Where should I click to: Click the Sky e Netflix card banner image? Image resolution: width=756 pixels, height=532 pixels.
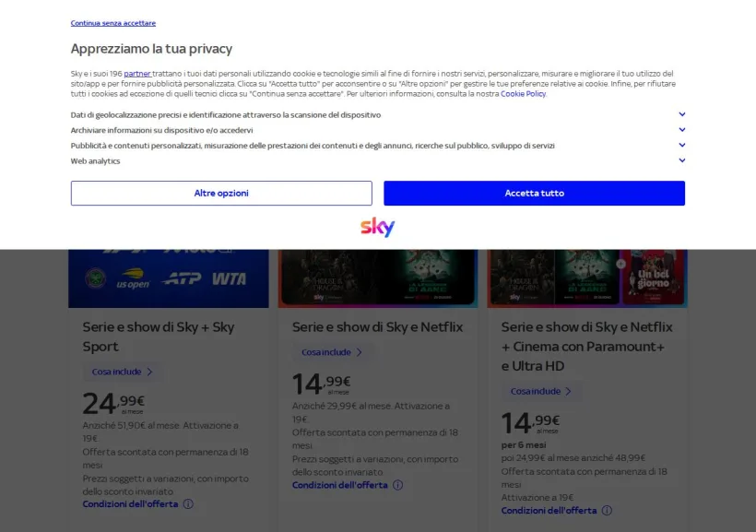pos(378,278)
